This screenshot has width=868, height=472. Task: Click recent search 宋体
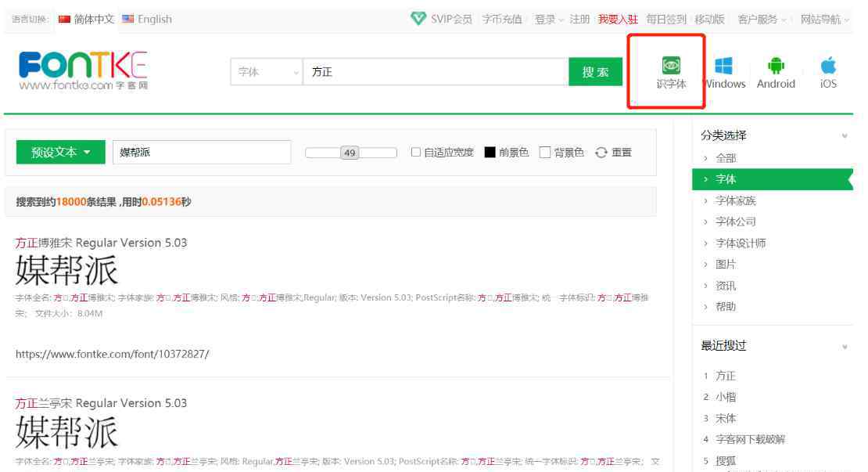click(x=725, y=418)
